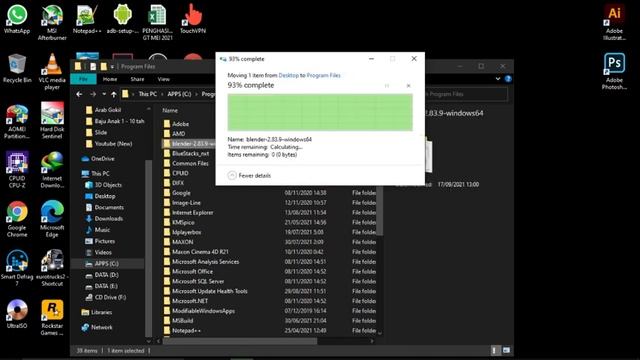This screenshot has width=640, height=360.
Task: Click This PC in the address bar
Action: [x=147, y=94]
